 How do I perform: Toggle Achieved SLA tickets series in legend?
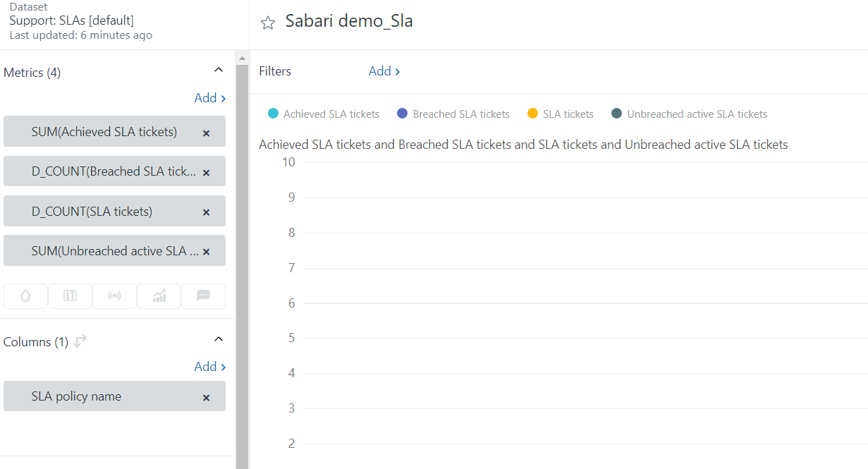(x=331, y=114)
